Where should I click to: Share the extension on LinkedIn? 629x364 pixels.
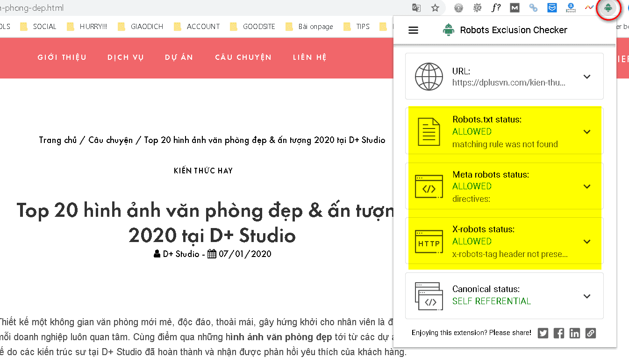(x=575, y=333)
